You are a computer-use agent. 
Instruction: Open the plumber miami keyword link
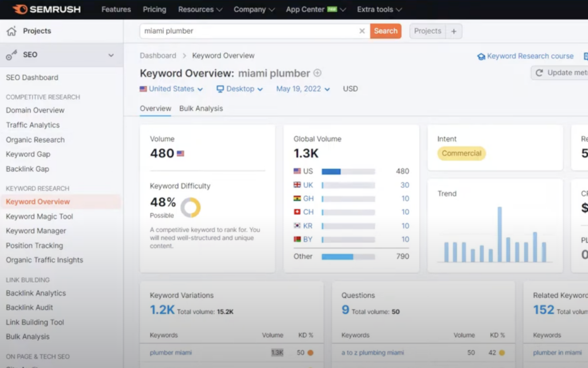pos(171,352)
